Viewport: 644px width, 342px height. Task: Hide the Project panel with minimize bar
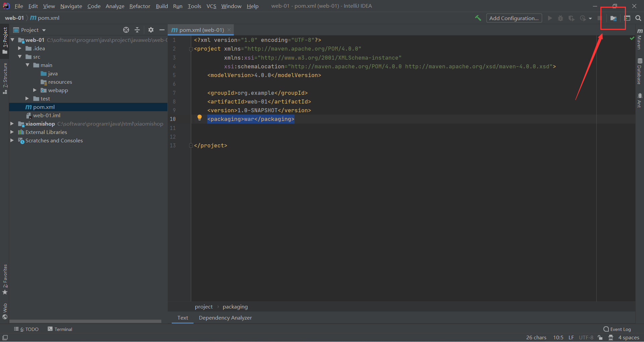click(x=162, y=30)
